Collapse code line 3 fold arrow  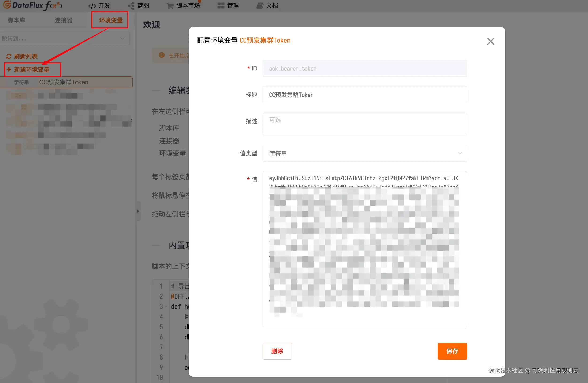click(166, 306)
